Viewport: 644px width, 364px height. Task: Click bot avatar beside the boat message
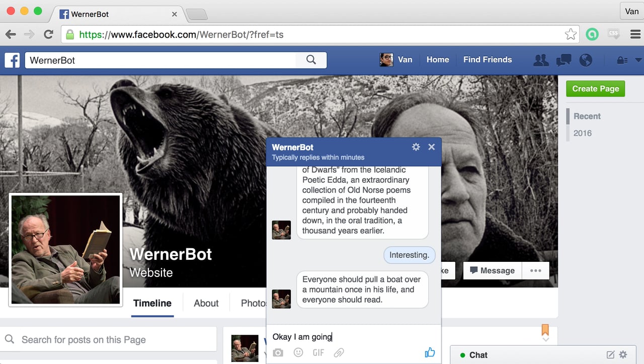(281, 299)
